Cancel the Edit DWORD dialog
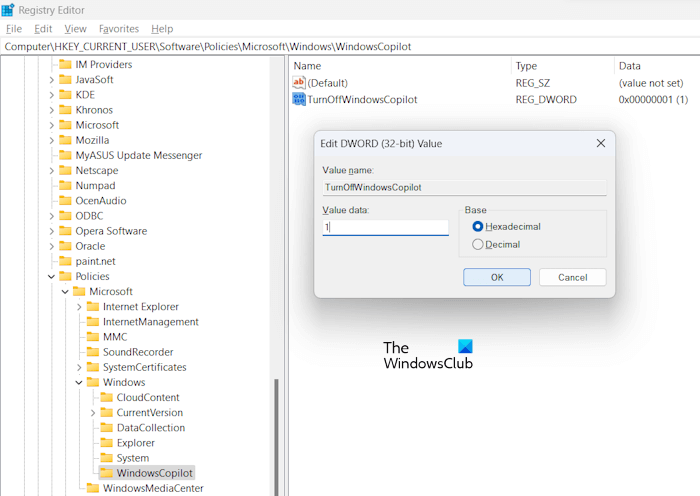The image size is (700, 496). click(x=573, y=277)
